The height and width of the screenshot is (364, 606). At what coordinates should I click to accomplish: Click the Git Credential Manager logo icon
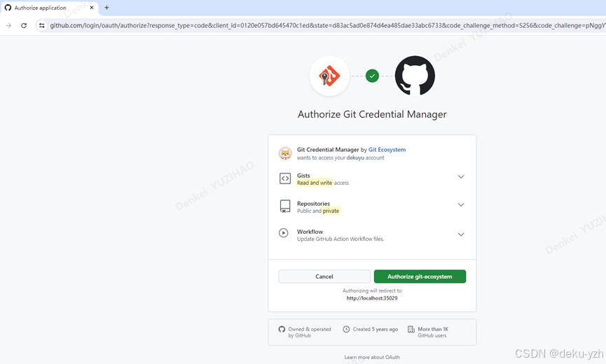click(x=329, y=76)
